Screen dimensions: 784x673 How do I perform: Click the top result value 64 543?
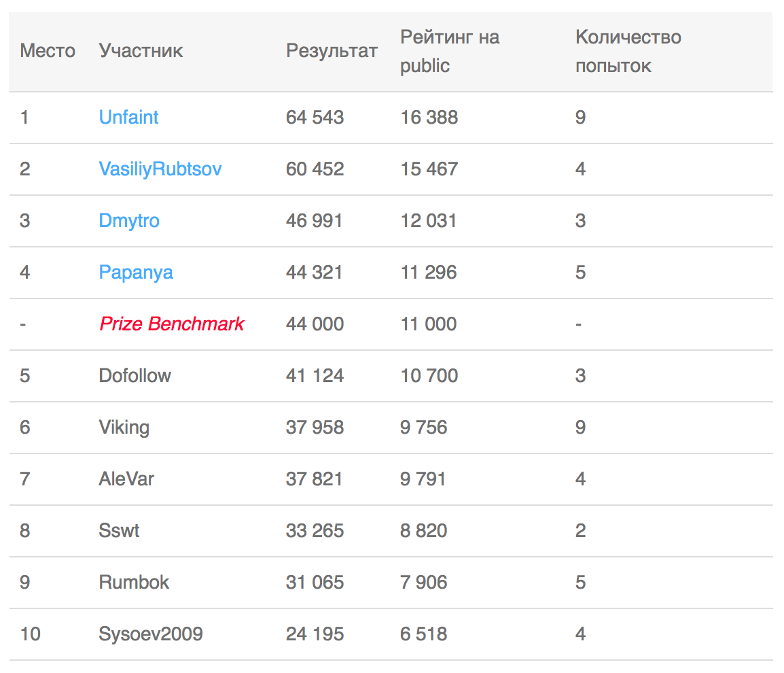pos(315,117)
